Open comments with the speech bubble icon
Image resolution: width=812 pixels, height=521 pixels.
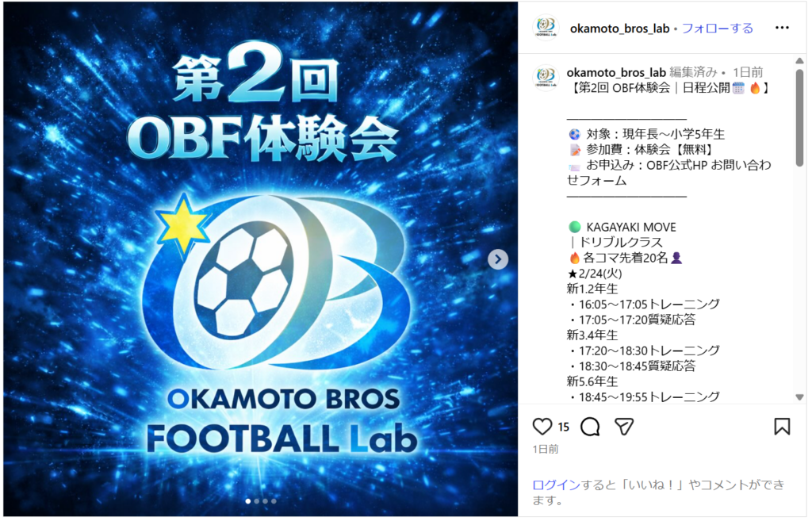pyautogui.click(x=590, y=427)
